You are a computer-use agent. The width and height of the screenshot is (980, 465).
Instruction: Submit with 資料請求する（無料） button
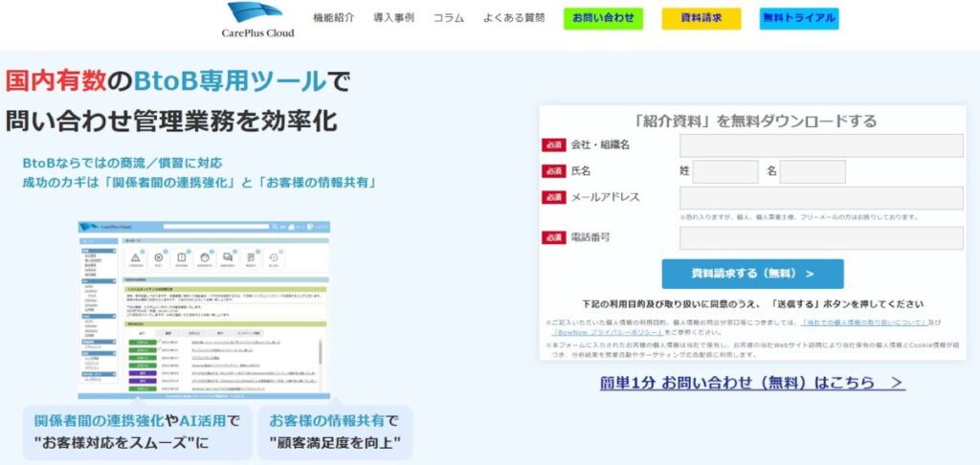(752, 274)
